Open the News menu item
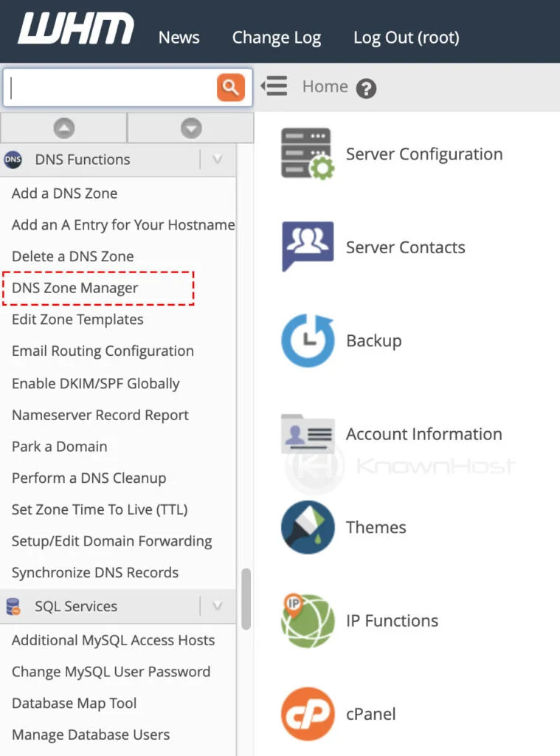The width and height of the screenshot is (560, 756). pos(179,38)
